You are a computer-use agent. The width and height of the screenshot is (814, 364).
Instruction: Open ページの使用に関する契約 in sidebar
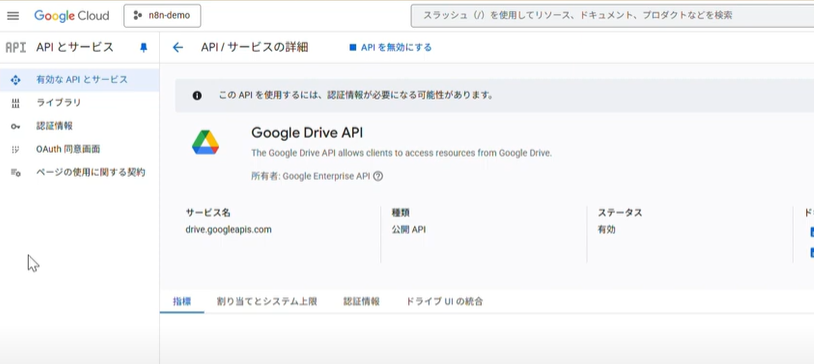coord(79,172)
